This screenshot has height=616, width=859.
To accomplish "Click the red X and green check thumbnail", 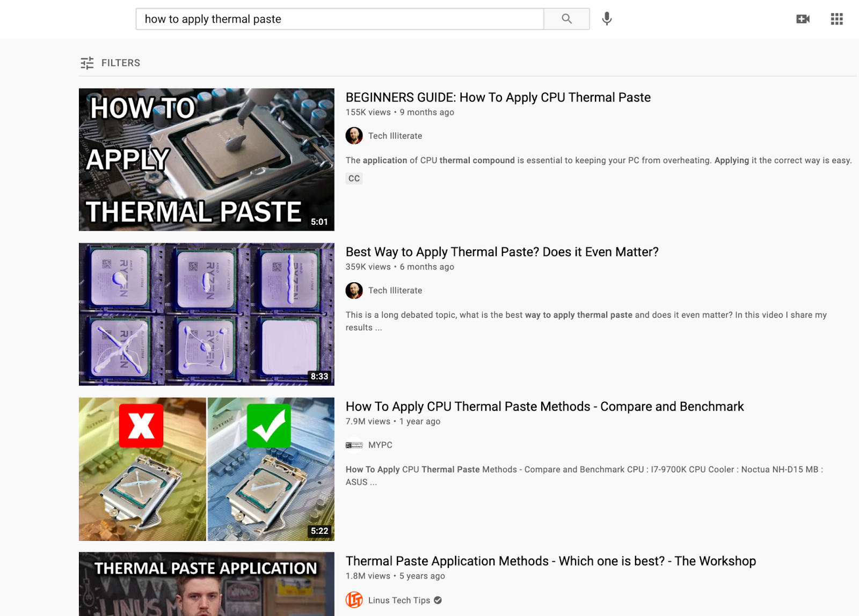I will [206, 468].
